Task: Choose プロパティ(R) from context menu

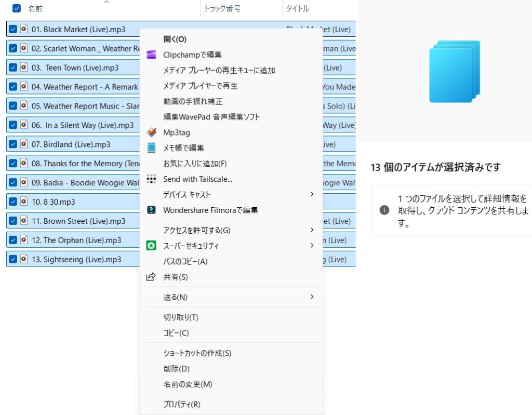Action: click(x=182, y=404)
